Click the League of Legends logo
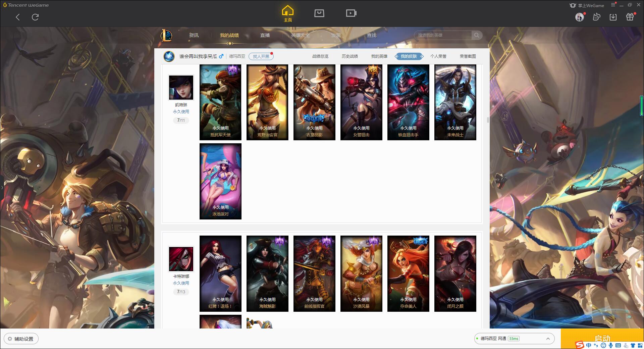 (166, 35)
